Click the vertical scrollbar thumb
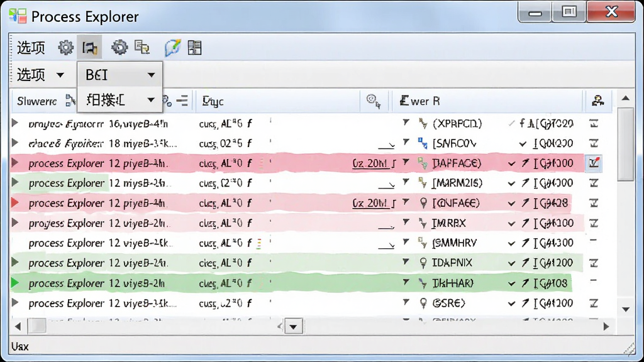The image size is (644, 362). (x=626, y=144)
